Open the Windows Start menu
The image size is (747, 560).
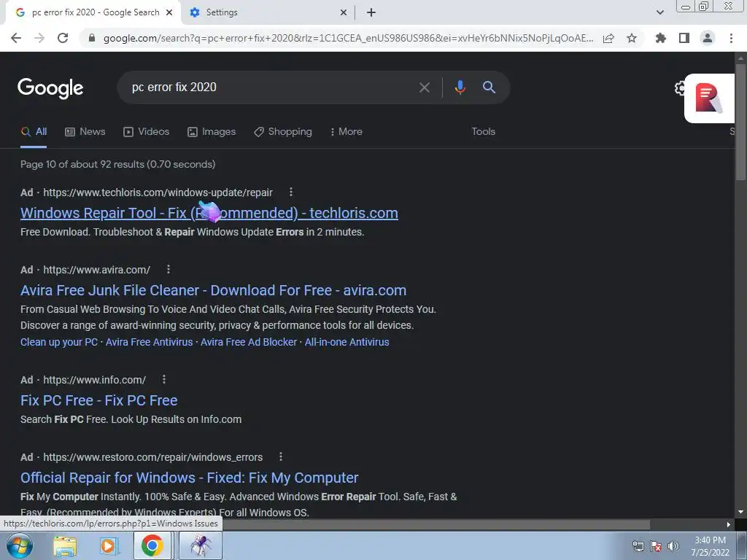20,545
